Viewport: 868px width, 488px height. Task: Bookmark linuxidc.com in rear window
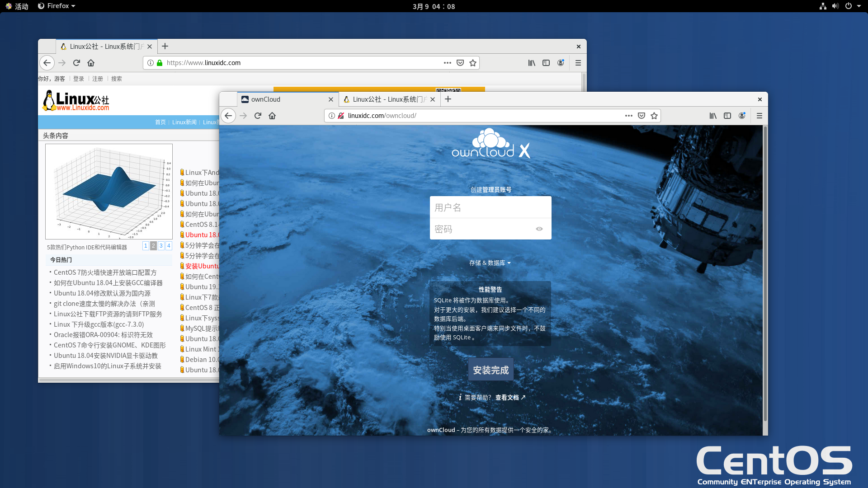click(x=473, y=63)
